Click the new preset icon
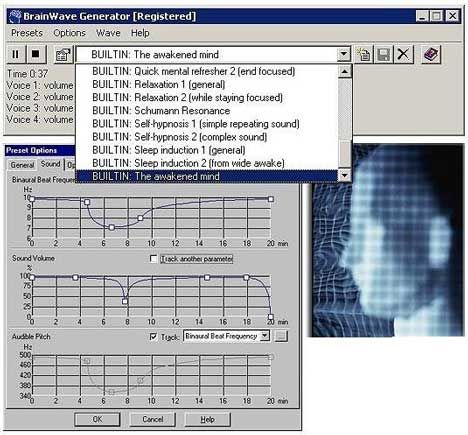 click(x=363, y=54)
